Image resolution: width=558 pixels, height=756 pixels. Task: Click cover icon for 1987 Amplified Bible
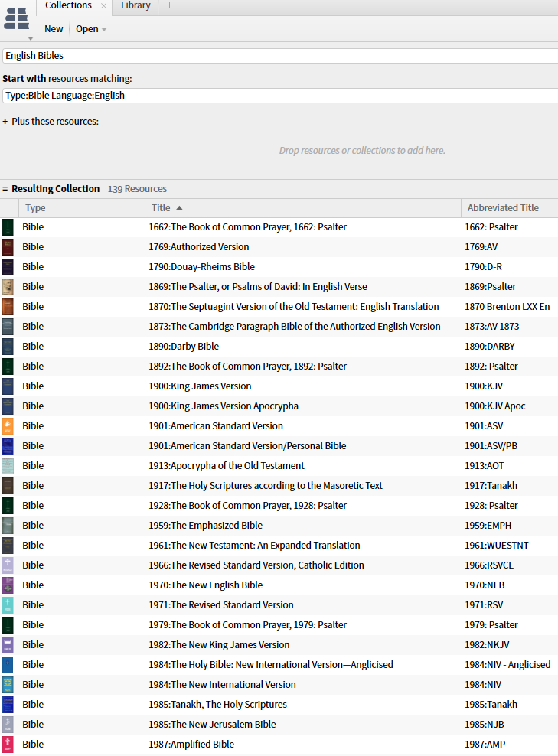tap(8, 744)
